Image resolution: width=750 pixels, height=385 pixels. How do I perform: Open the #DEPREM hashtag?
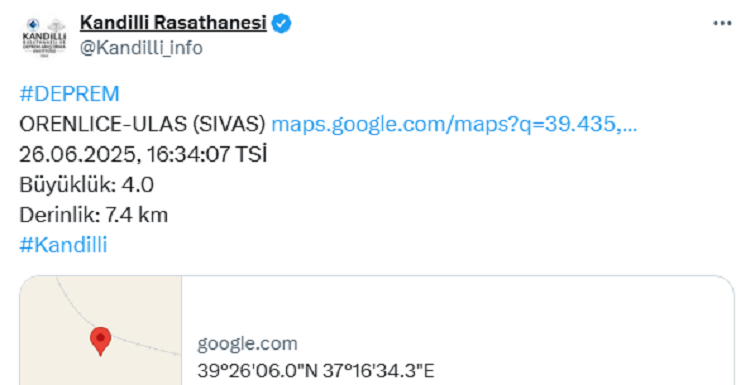69,94
